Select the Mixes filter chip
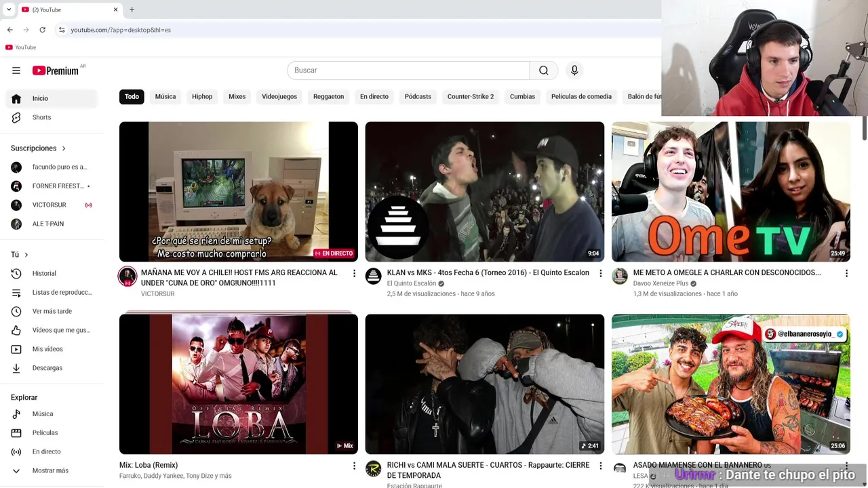868x488 pixels. pos(237,96)
